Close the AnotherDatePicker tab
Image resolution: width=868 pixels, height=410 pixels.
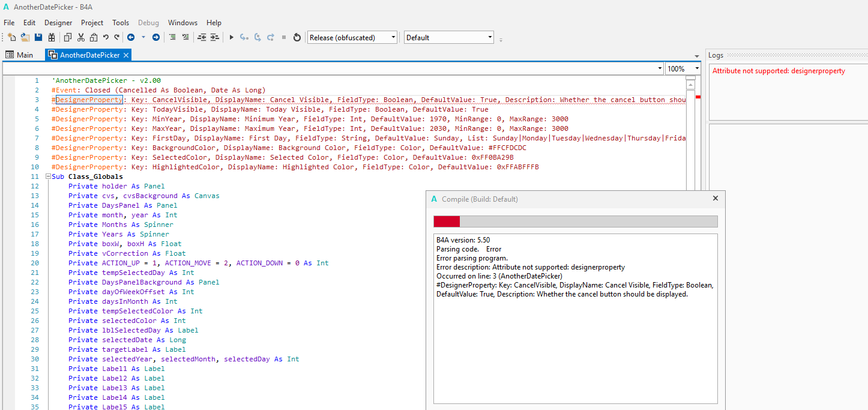click(126, 55)
